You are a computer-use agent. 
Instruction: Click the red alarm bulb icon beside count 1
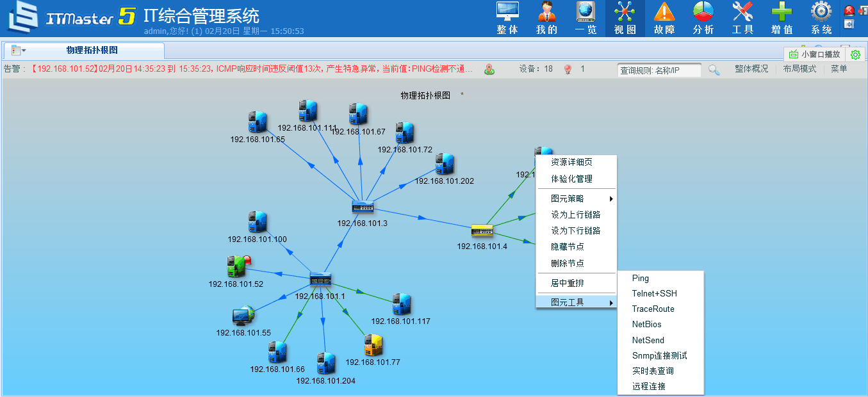[x=568, y=69]
